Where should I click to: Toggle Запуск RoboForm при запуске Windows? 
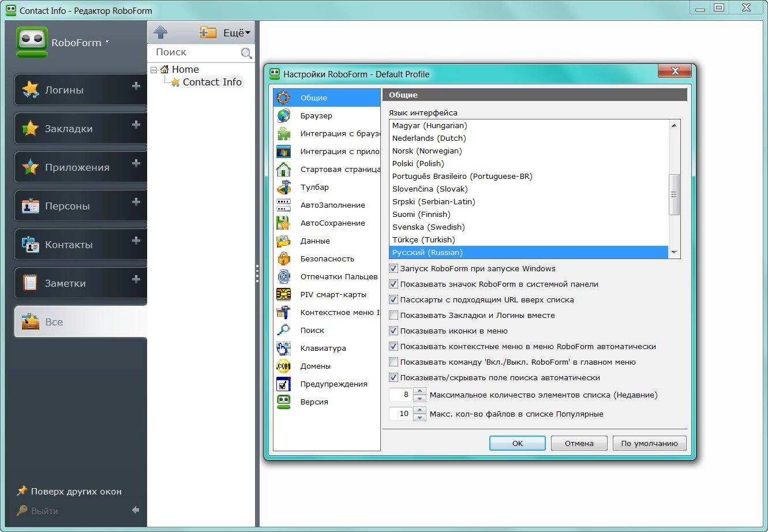click(394, 268)
